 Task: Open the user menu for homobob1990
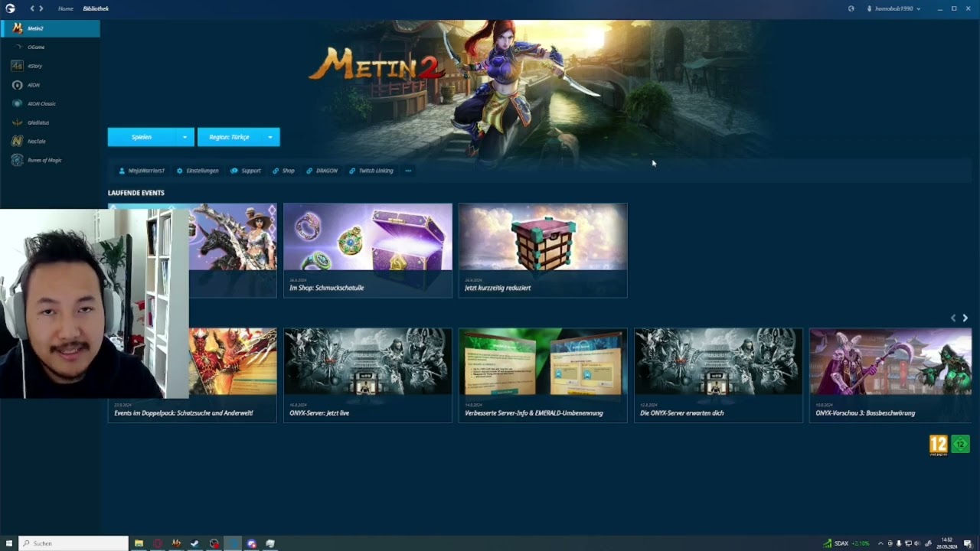point(893,8)
